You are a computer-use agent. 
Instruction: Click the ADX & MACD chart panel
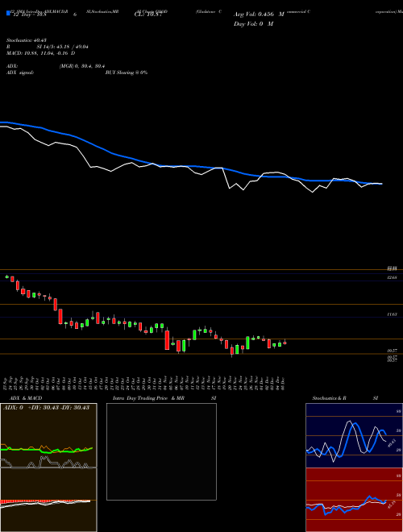[x=48, y=468]
